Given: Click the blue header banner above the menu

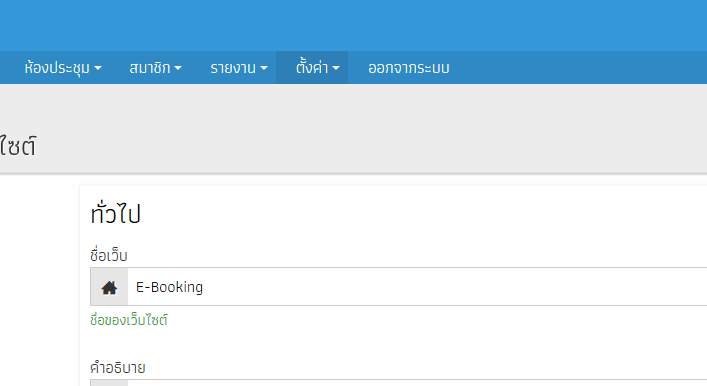Looking at the screenshot, I should [x=354, y=25].
